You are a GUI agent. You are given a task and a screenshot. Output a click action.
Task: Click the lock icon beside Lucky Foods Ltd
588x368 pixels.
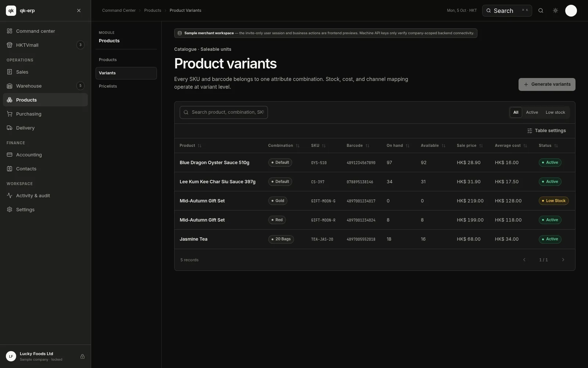pyautogui.click(x=82, y=356)
